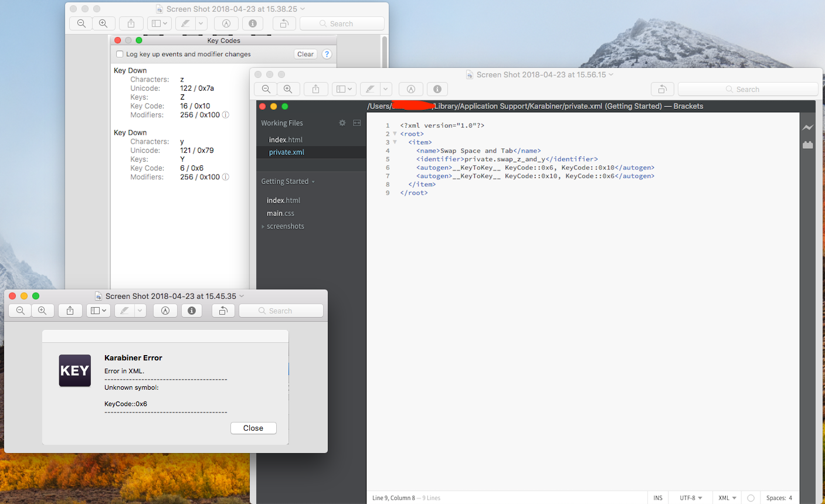Open title dropdown of 15.38.25 window

coord(303,9)
